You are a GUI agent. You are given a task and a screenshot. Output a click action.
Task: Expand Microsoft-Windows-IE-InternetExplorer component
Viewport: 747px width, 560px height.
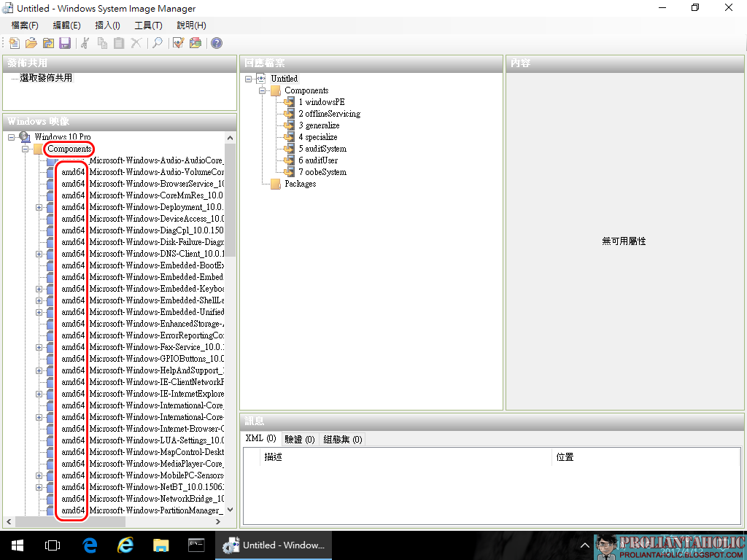pos(39,394)
